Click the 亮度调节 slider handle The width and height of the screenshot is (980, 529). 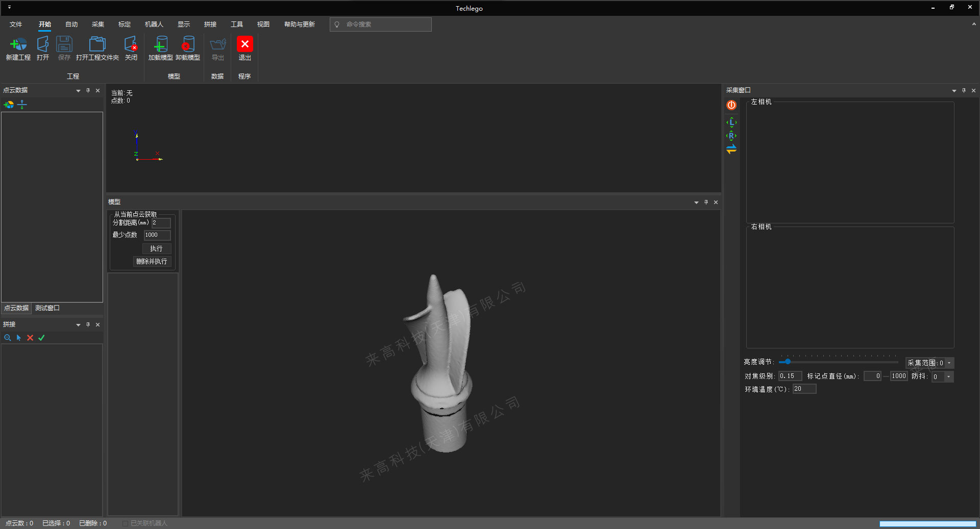pyautogui.click(x=788, y=362)
